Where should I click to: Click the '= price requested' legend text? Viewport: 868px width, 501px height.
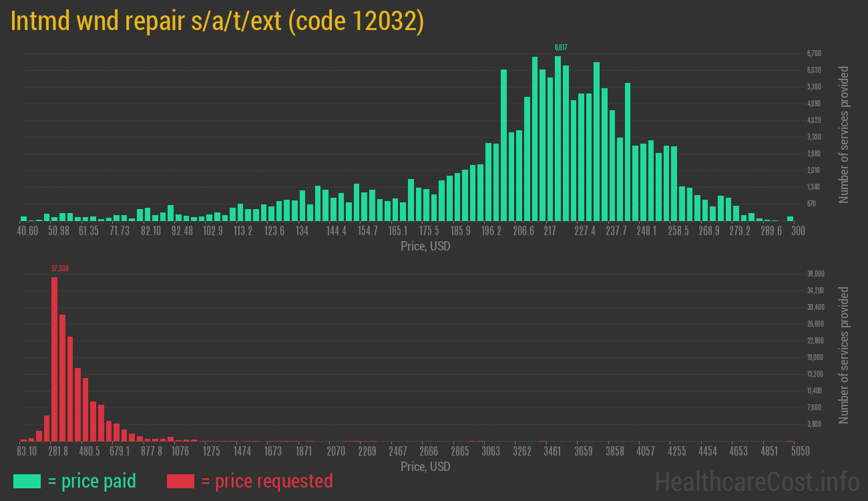[266, 481]
